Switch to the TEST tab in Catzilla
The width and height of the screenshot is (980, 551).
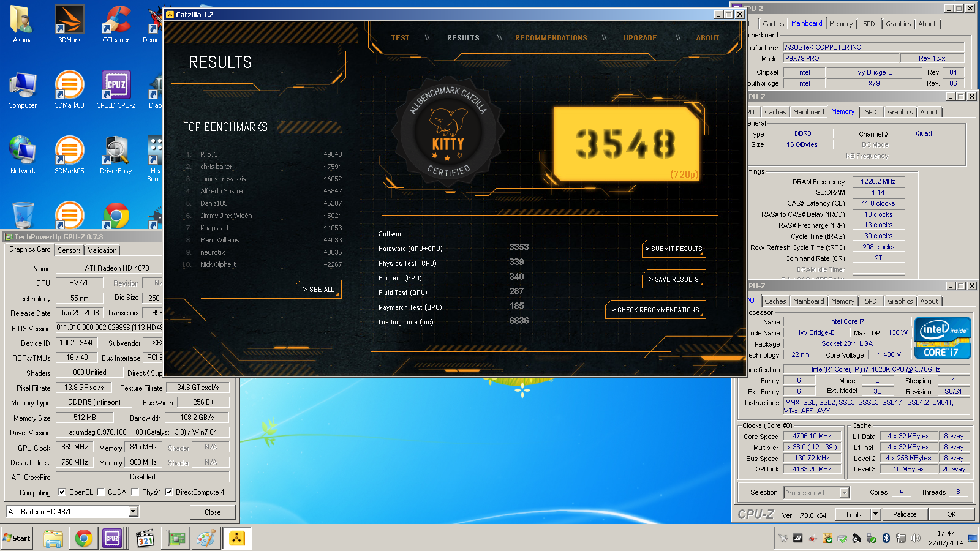[x=401, y=38]
